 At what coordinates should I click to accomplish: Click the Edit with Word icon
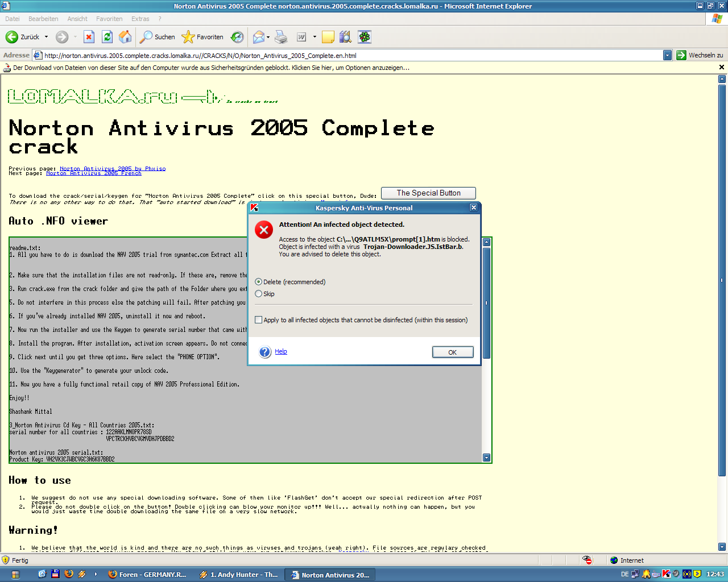pos(301,37)
